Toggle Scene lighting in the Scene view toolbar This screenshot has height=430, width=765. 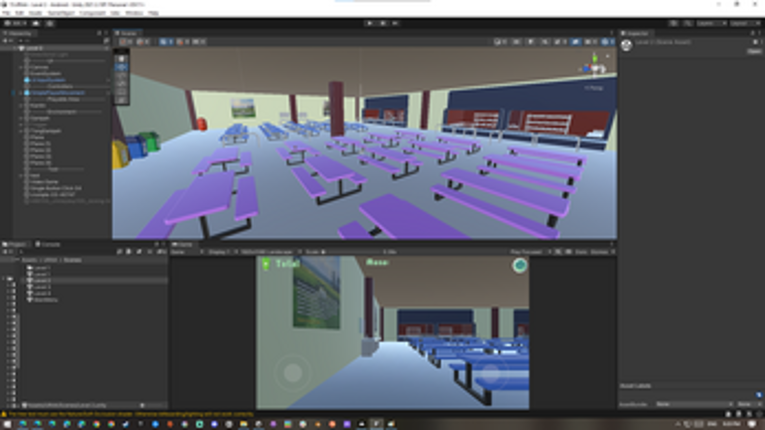(x=531, y=42)
